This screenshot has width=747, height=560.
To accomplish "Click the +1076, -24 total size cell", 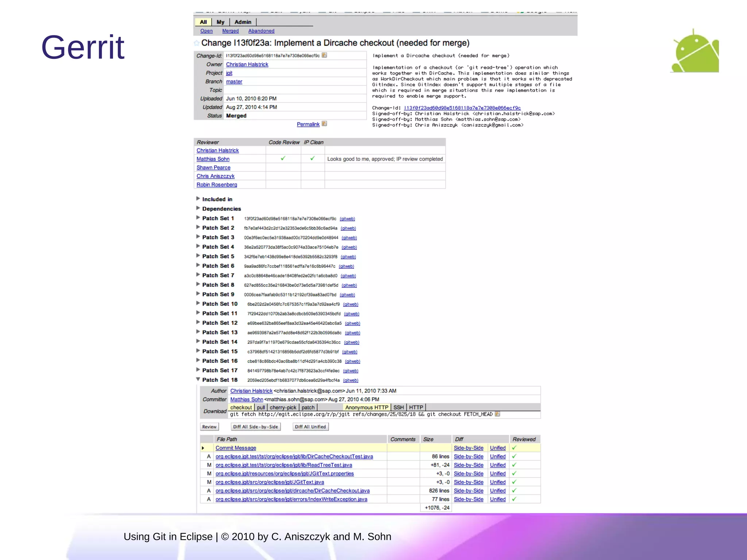I will pyautogui.click(x=437, y=507).
